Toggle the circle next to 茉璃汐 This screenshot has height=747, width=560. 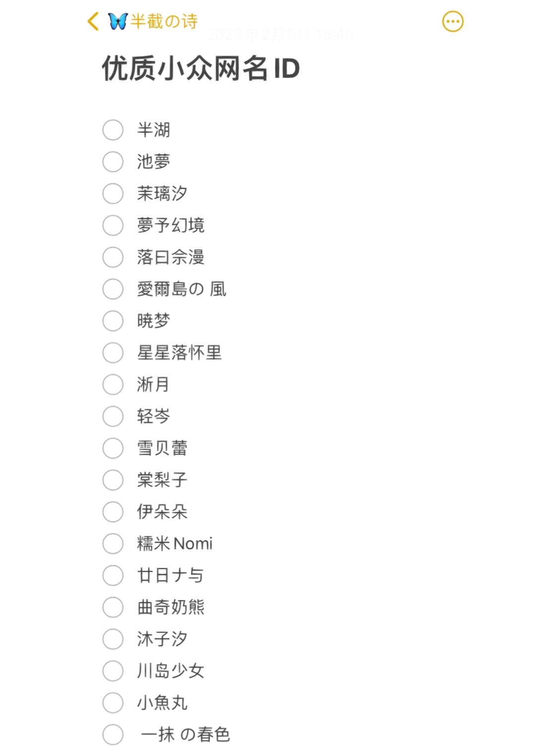click(x=112, y=194)
